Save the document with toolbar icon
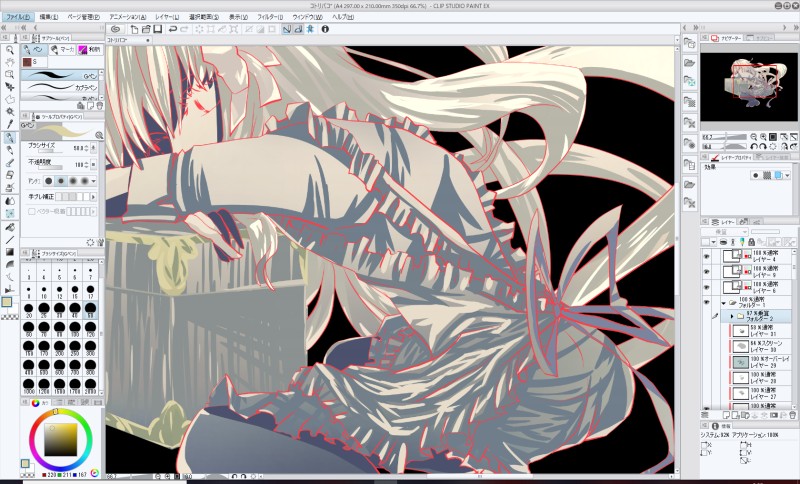The height and width of the screenshot is (484, 800). click(x=158, y=29)
